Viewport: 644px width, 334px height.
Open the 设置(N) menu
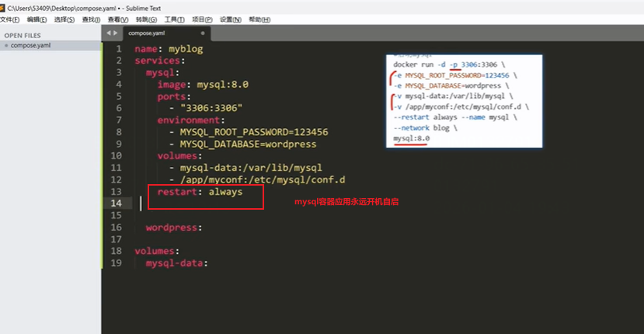coord(231,19)
